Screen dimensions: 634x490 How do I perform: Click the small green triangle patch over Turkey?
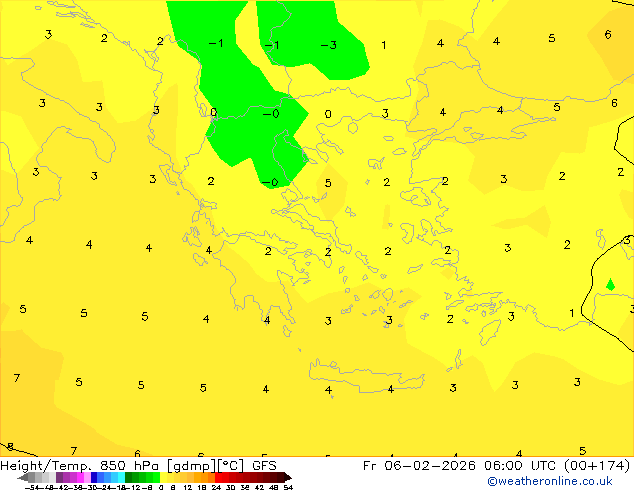(611, 285)
